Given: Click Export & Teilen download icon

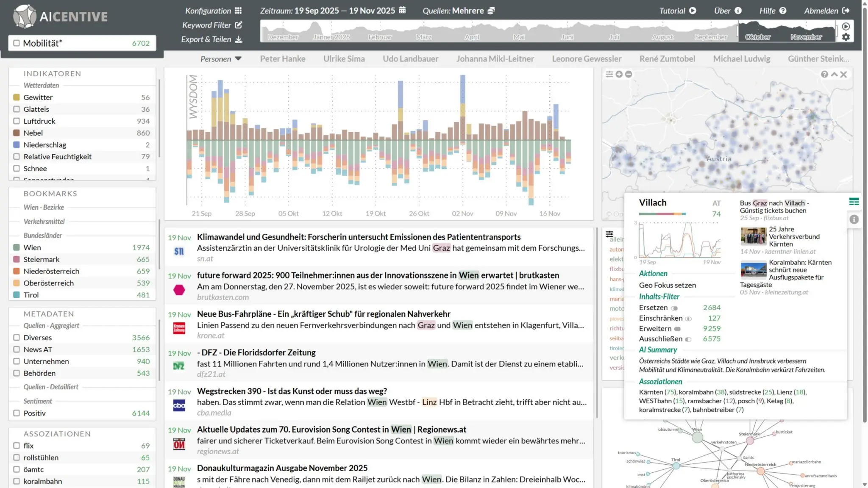Looking at the screenshot, I should (239, 39).
